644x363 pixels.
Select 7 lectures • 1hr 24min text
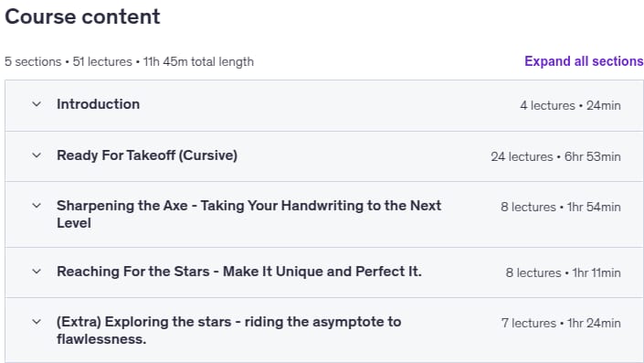pyautogui.click(x=561, y=323)
